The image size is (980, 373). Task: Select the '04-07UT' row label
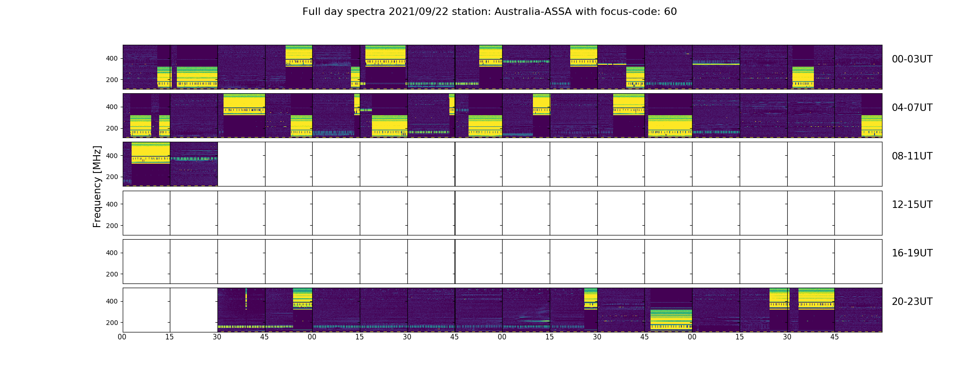912,108
